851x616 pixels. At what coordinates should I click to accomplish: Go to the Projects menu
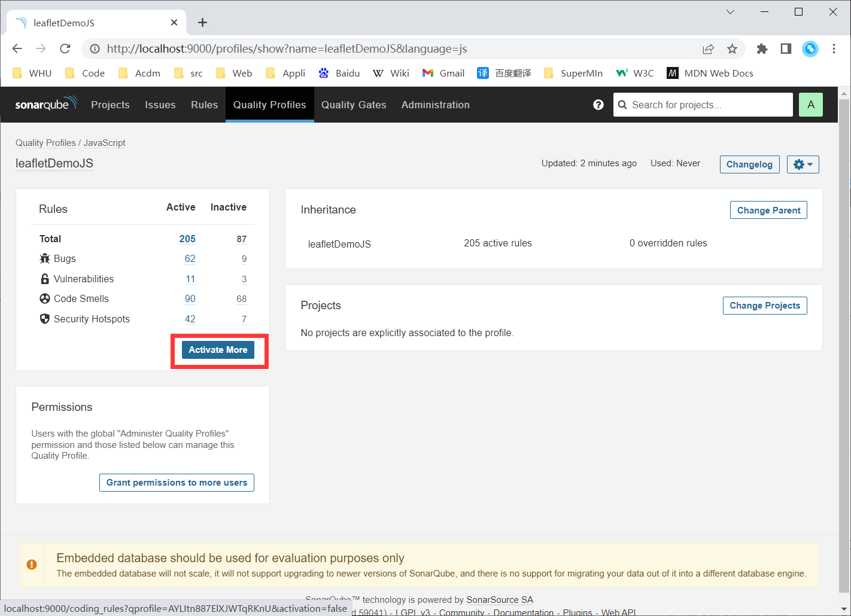[110, 105]
